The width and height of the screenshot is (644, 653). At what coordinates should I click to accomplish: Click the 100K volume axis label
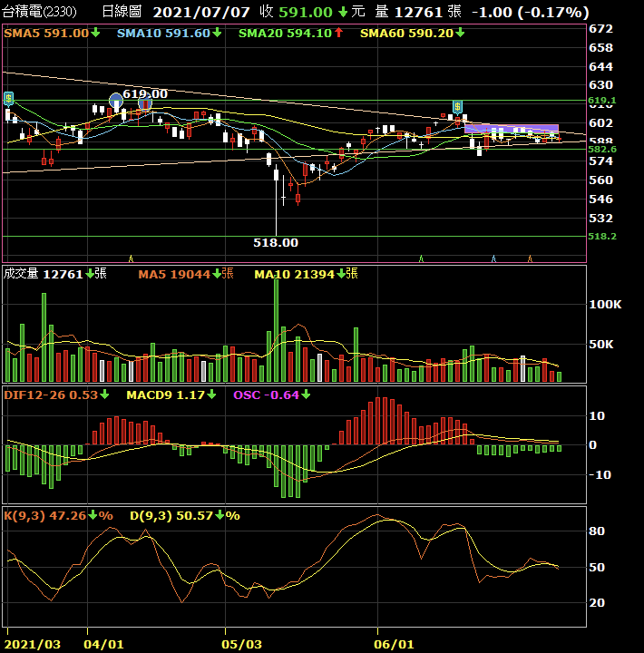tap(605, 305)
